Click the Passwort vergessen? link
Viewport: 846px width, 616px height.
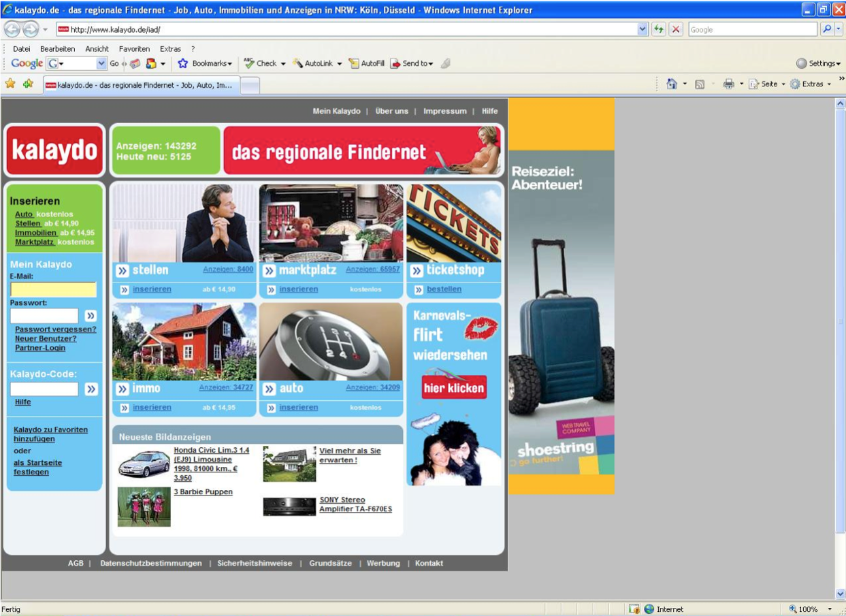pyautogui.click(x=56, y=329)
